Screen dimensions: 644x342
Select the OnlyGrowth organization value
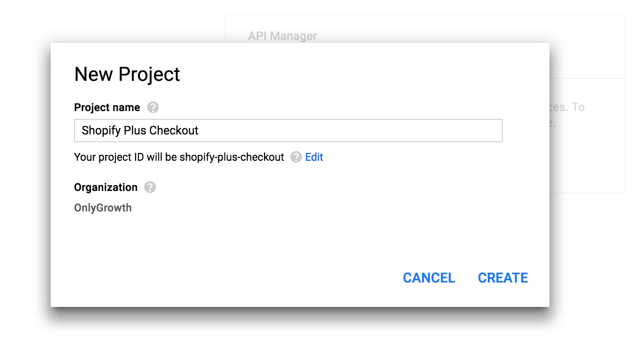(x=103, y=208)
